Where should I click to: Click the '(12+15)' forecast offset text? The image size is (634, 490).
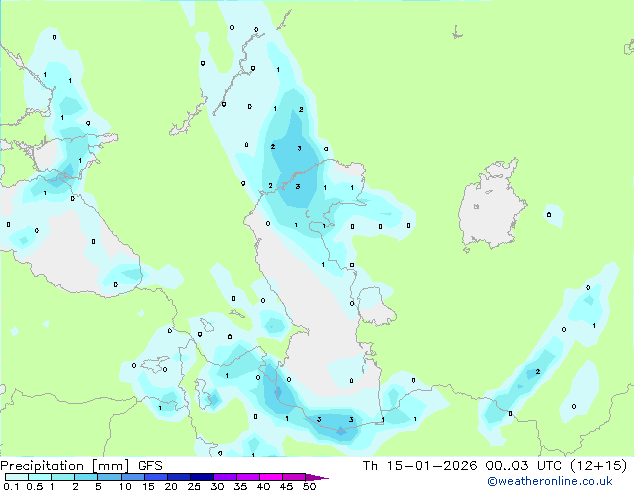click(598, 466)
